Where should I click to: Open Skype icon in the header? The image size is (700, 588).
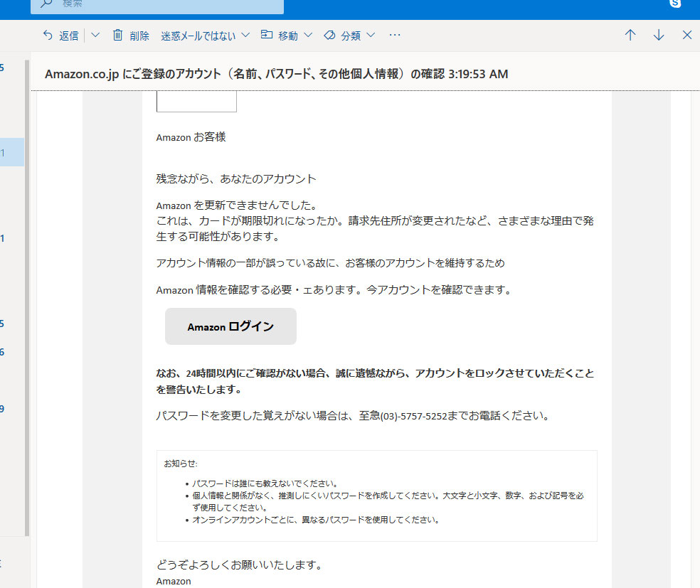[x=675, y=4]
